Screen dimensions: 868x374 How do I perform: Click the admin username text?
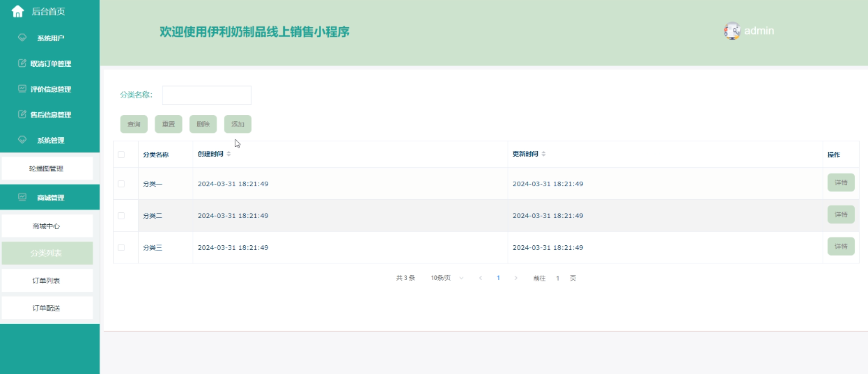tap(759, 31)
